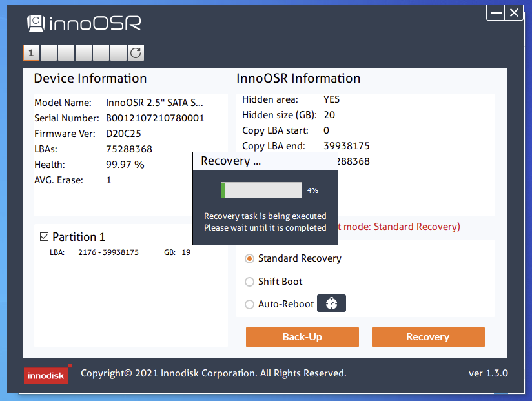Viewport: 532px width, 401px height.
Task: Click the Recovery dialog title bar
Action: (x=265, y=161)
